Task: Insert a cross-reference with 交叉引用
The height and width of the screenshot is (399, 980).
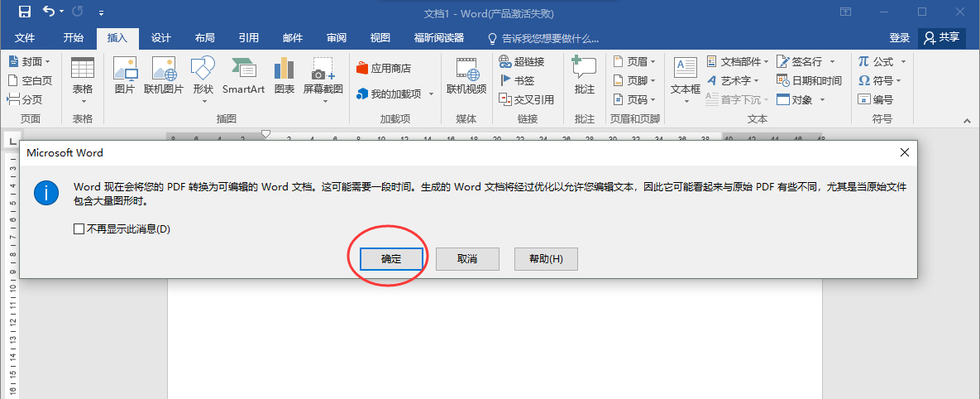Action: [x=526, y=99]
